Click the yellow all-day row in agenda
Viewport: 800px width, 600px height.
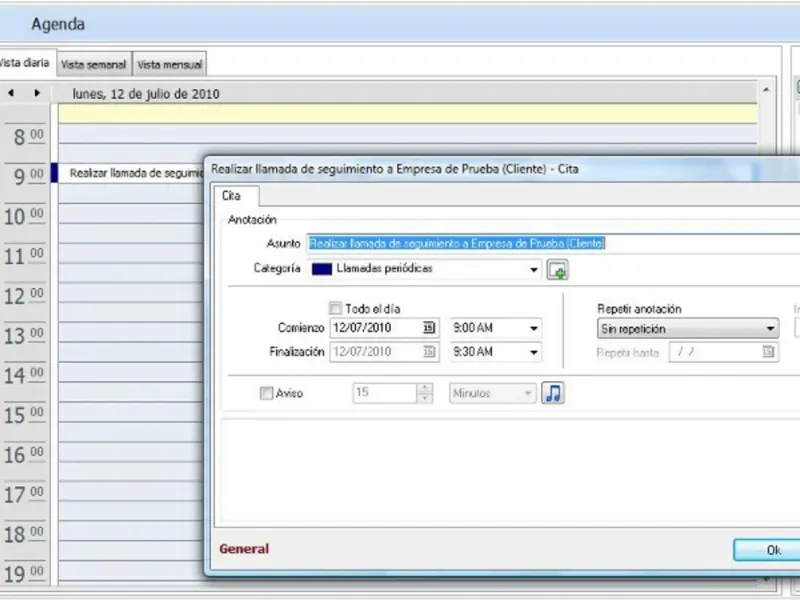407,113
